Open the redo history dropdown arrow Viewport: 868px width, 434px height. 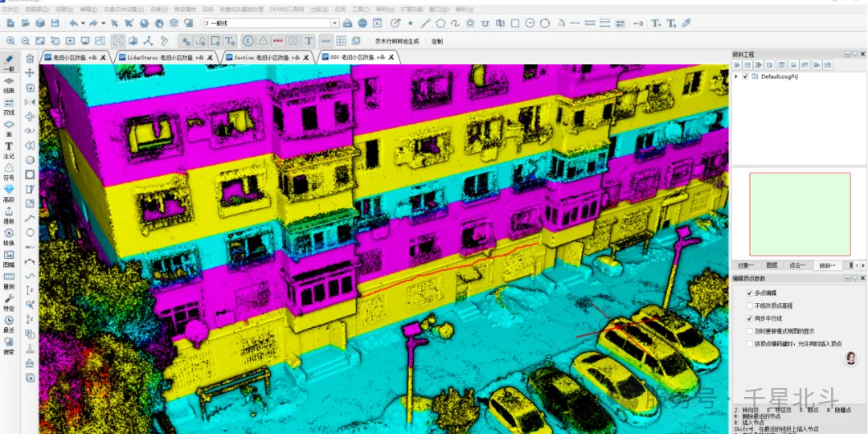103,23
